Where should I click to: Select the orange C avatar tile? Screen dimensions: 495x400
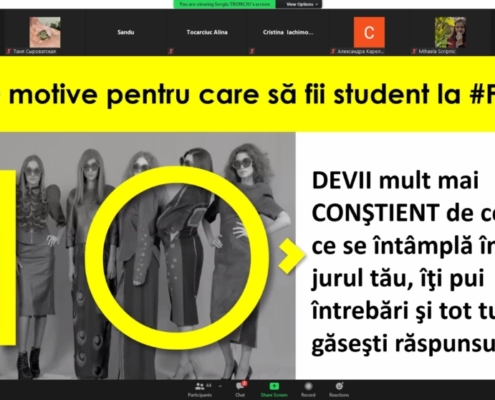point(369,32)
